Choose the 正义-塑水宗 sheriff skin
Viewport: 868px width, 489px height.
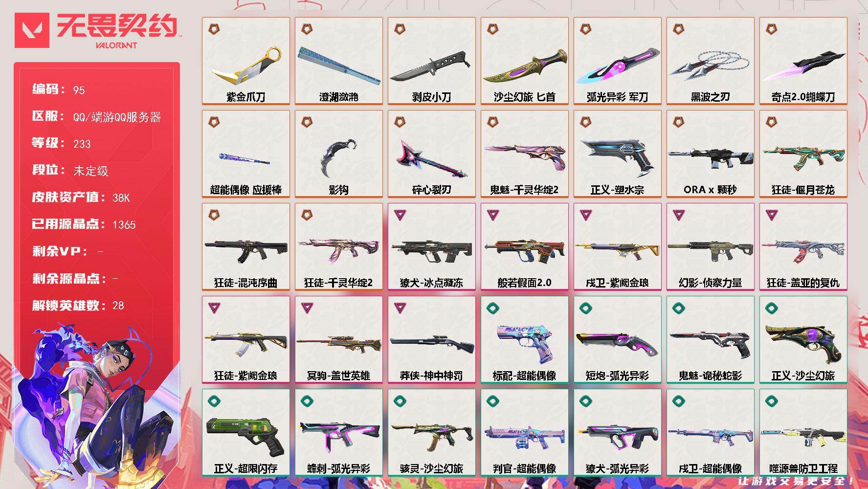pos(618,154)
